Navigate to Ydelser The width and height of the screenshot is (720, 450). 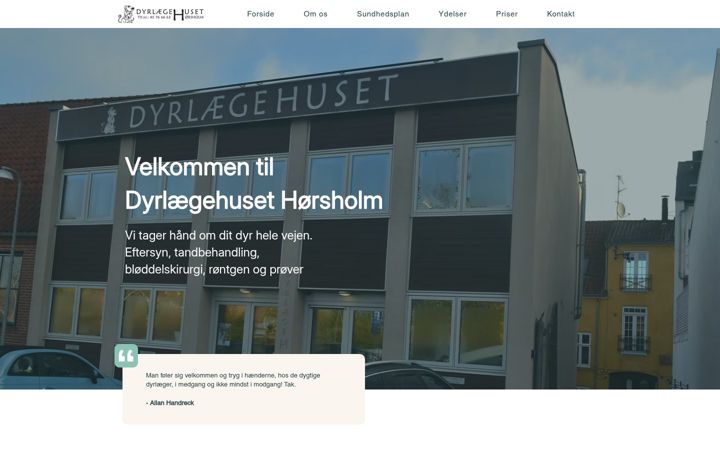[452, 14]
